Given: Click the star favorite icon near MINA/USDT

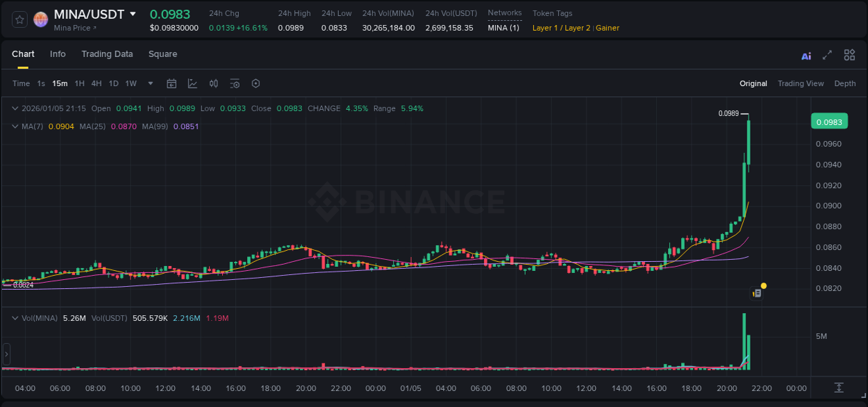Looking at the screenshot, I should 19,19.
